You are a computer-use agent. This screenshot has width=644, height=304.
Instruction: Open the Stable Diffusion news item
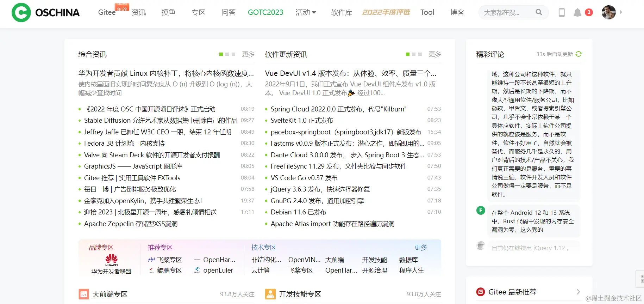tap(161, 121)
